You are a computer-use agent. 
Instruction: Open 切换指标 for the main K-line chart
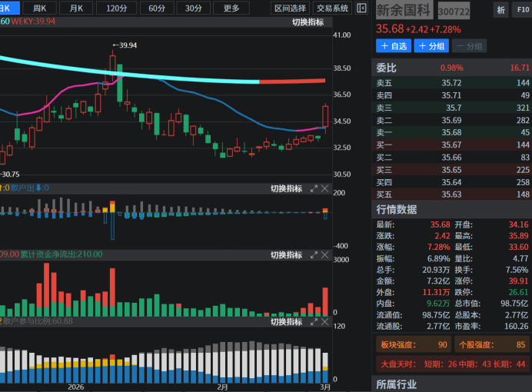308,22
